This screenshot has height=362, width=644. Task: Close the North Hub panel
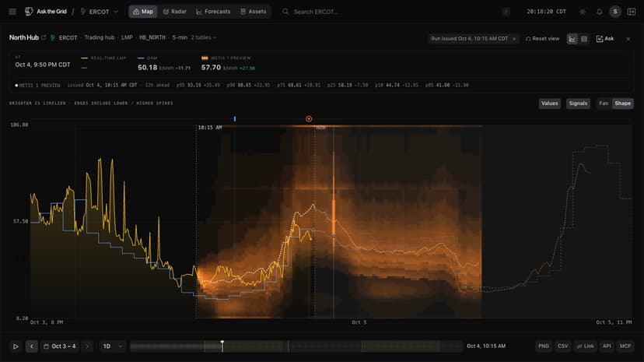[628, 39]
